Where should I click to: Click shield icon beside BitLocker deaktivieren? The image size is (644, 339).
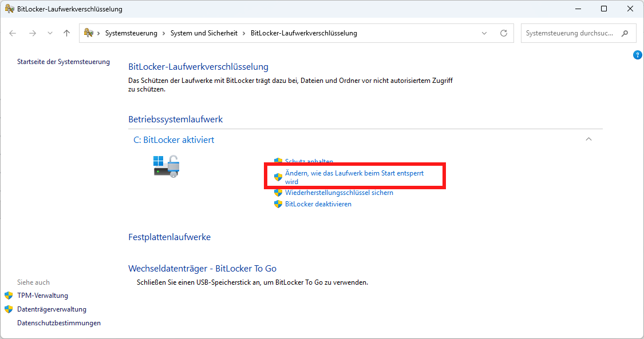pyautogui.click(x=278, y=204)
